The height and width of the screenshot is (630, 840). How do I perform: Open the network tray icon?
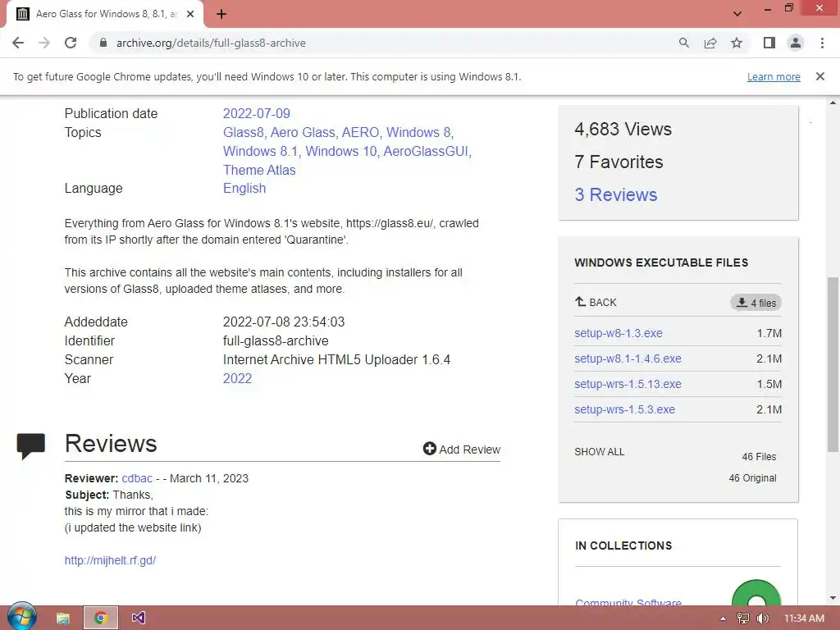pyautogui.click(x=743, y=619)
